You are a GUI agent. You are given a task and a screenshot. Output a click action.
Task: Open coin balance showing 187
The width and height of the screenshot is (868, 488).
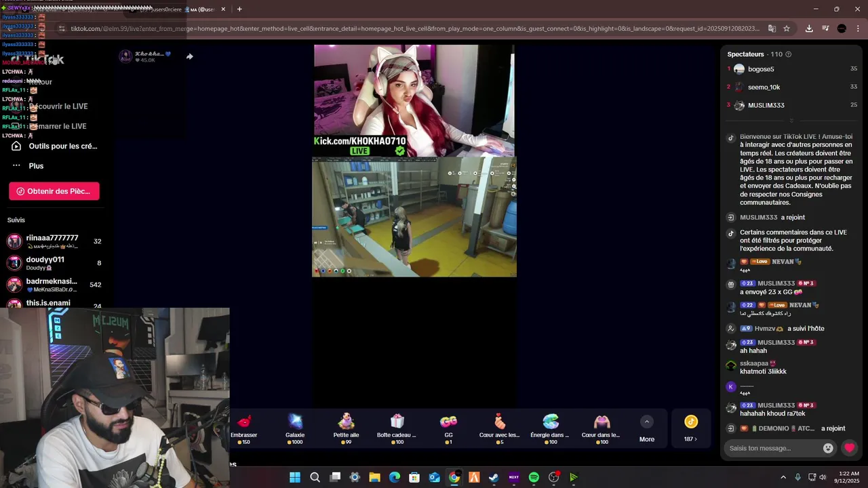(690, 429)
